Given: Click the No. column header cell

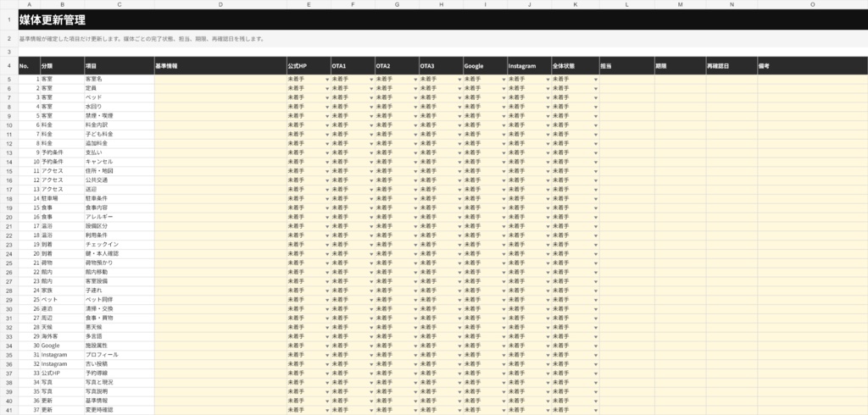Looking at the screenshot, I should pos(30,66).
